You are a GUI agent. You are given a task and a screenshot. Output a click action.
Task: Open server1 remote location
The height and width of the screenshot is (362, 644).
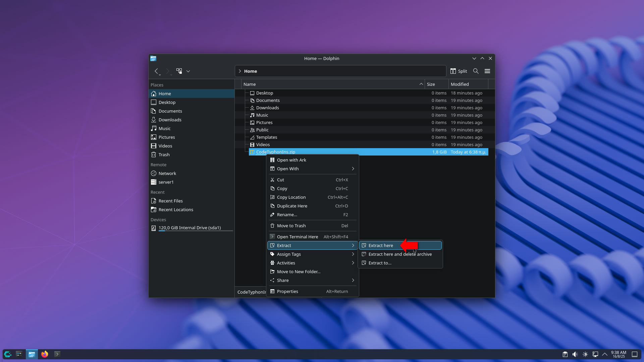pos(192,182)
